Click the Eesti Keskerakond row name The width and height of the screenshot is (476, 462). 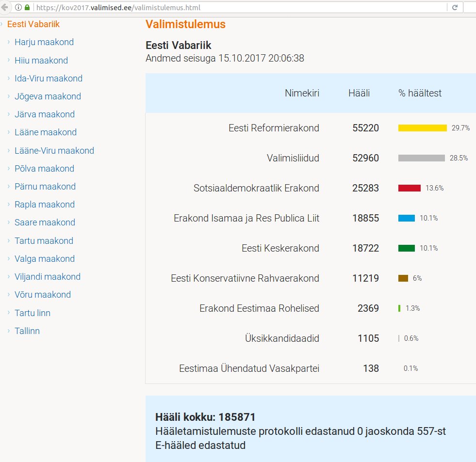(x=280, y=248)
